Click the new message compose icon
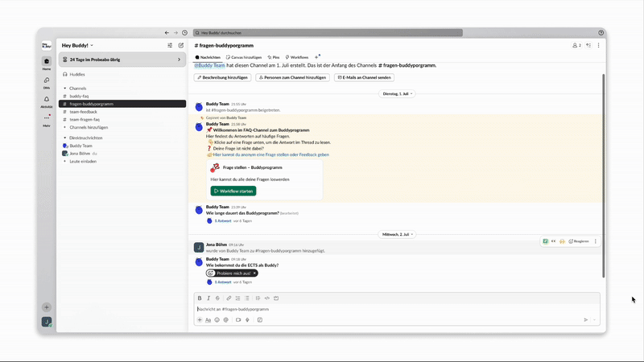The width and height of the screenshot is (644, 362). pos(181,45)
